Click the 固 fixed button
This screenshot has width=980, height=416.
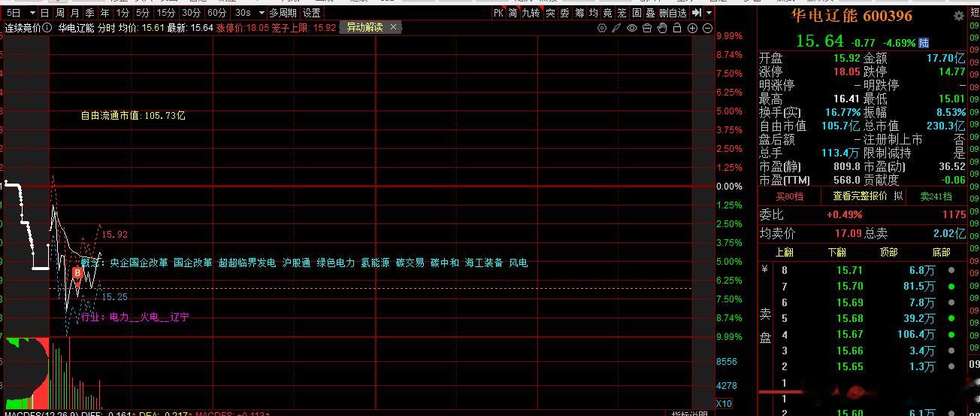point(637,13)
